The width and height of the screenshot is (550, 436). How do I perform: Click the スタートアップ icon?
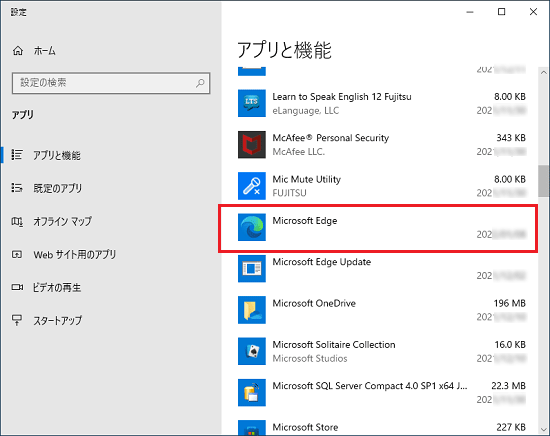(17, 320)
